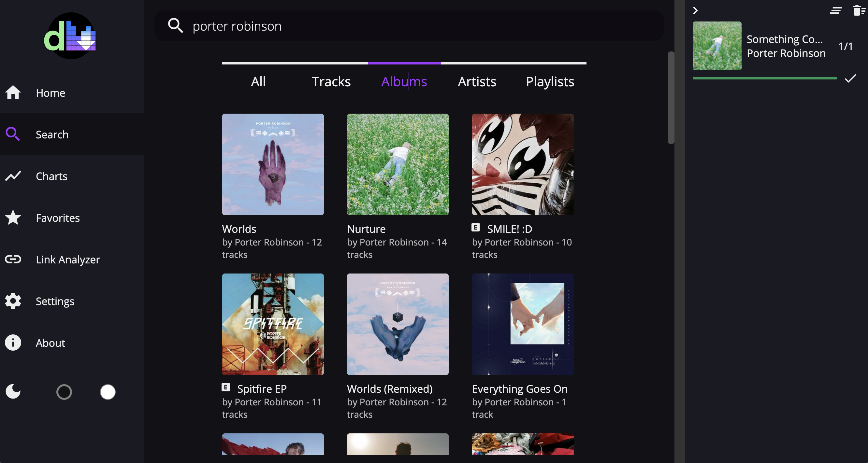Screen dimensions: 868x463
Task: Click the explicit badge next to Spitfire EP
Action: [226, 387]
